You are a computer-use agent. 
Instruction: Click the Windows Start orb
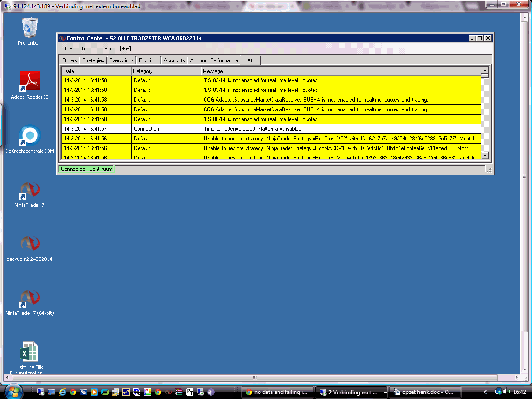point(13,392)
